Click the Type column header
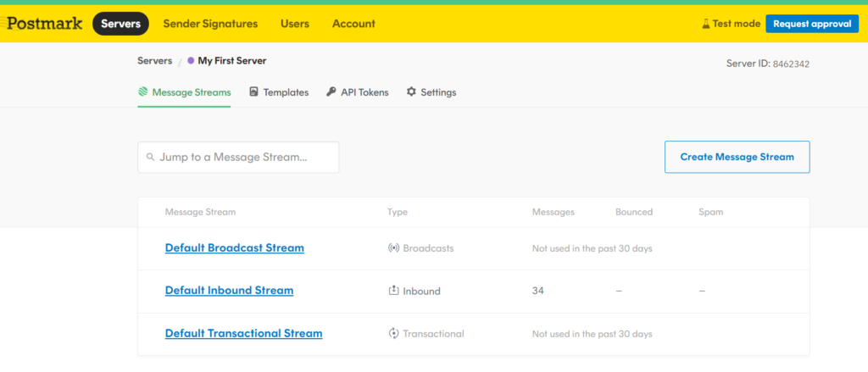The width and height of the screenshot is (868, 372). click(398, 212)
